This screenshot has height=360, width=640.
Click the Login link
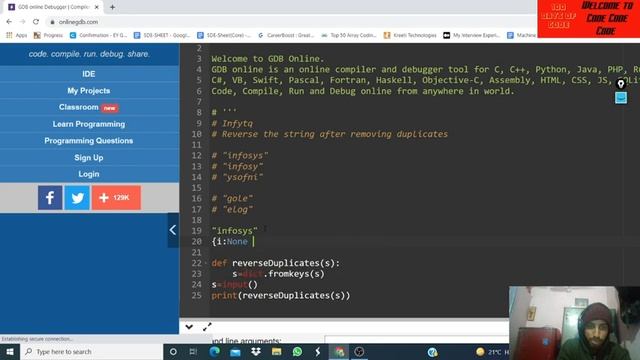(89, 174)
